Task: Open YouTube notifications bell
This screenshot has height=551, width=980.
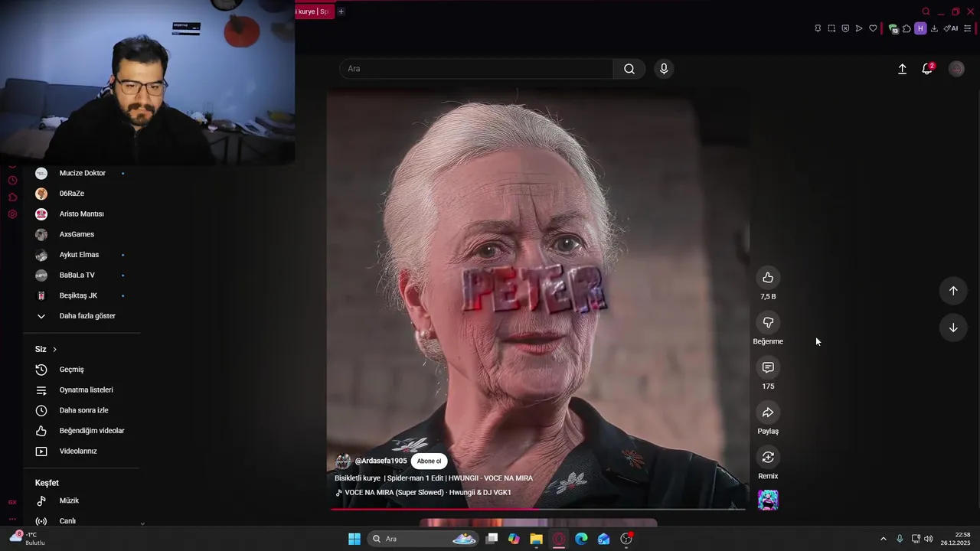Action: [927, 69]
